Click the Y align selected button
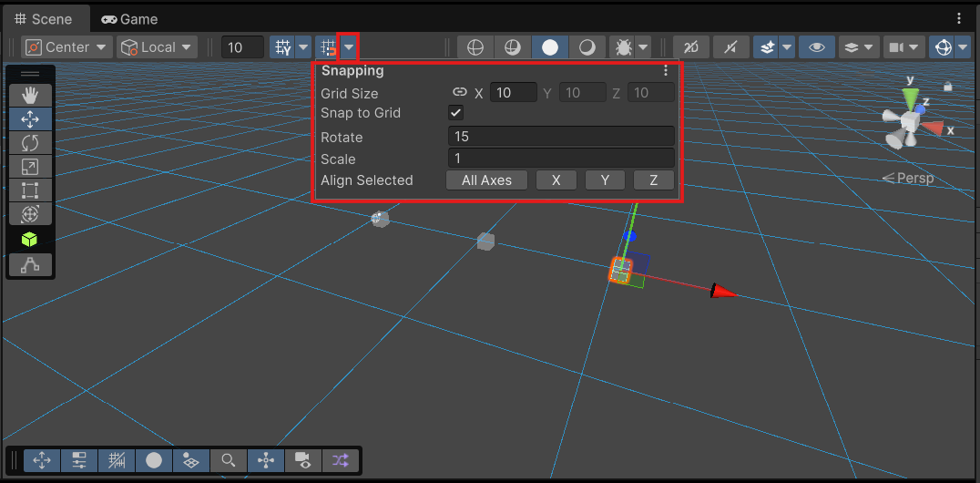 click(x=605, y=180)
